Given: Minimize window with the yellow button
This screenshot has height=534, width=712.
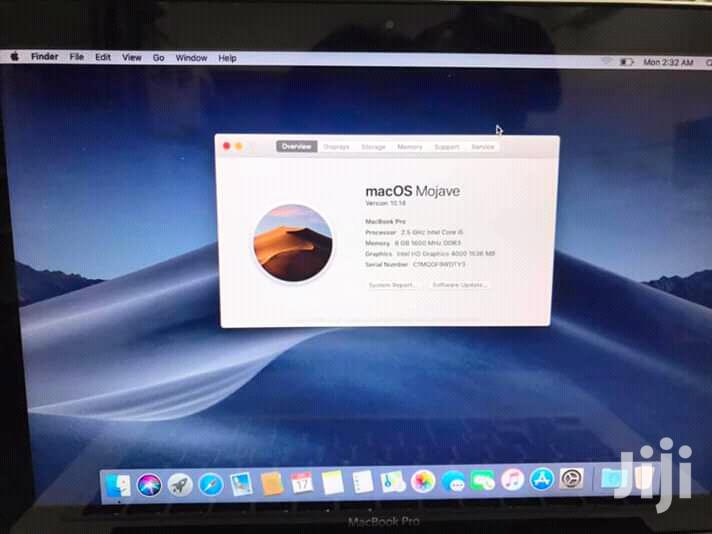Looking at the screenshot, I should coord(239,146).
